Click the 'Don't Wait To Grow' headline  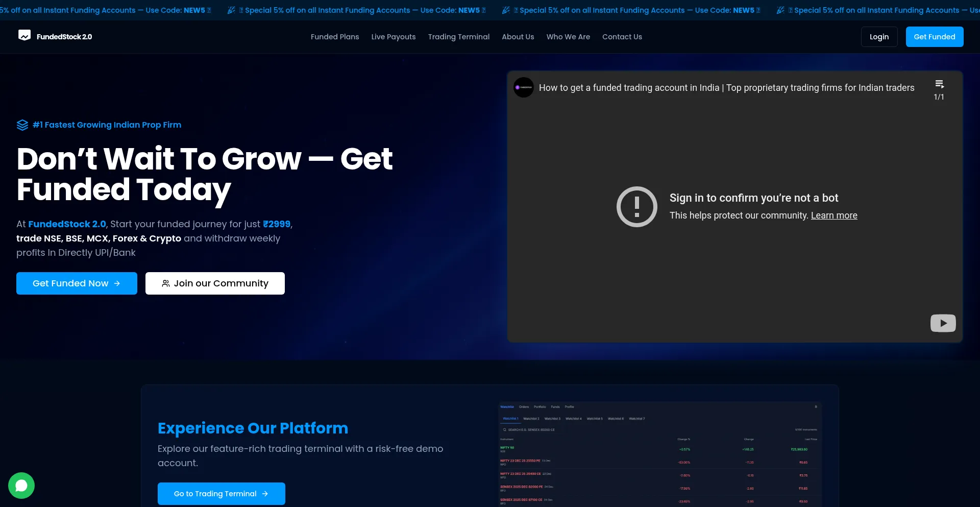[205, 174]
